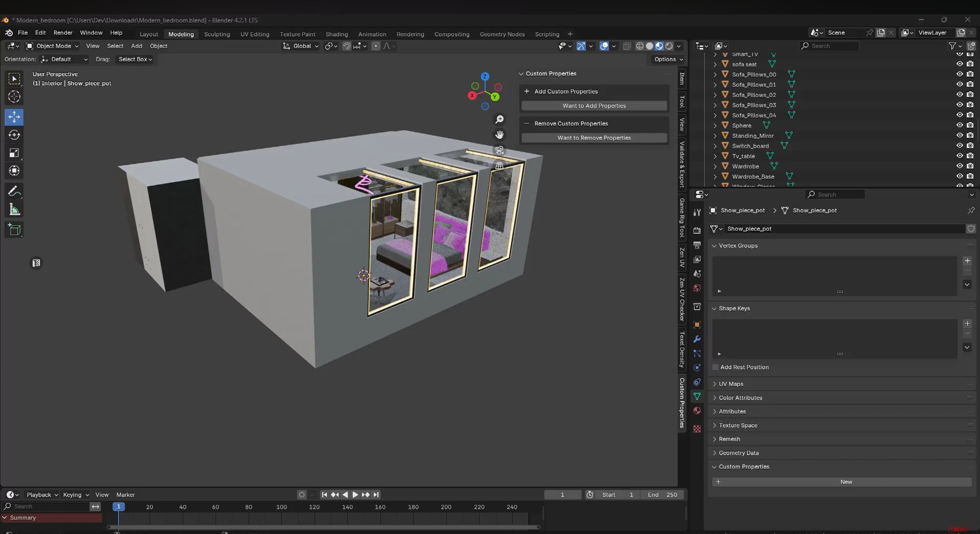Switch to the Shading workspace tab

[337, 34]
